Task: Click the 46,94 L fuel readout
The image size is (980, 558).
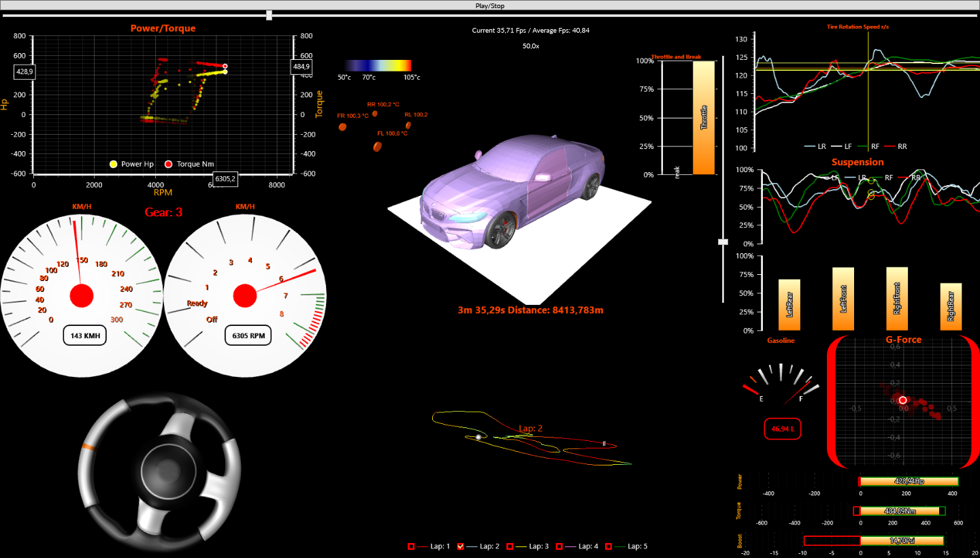Action: tap(783, 429)
